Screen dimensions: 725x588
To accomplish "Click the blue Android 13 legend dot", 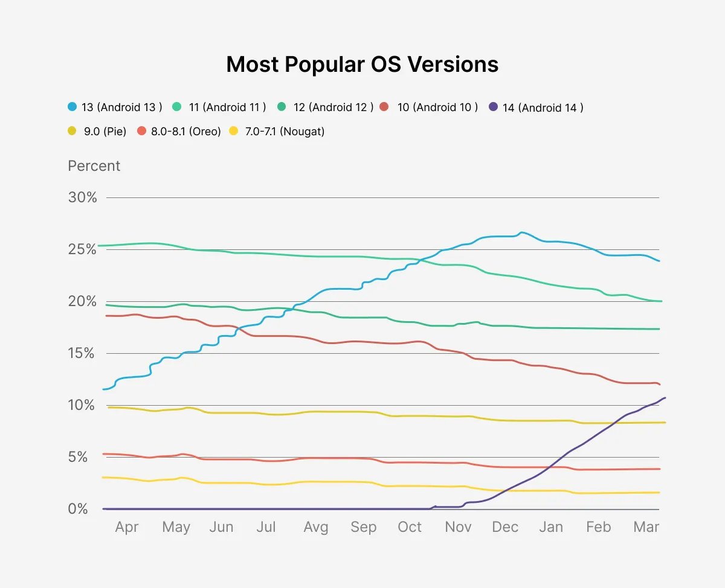I will [72, 107].
